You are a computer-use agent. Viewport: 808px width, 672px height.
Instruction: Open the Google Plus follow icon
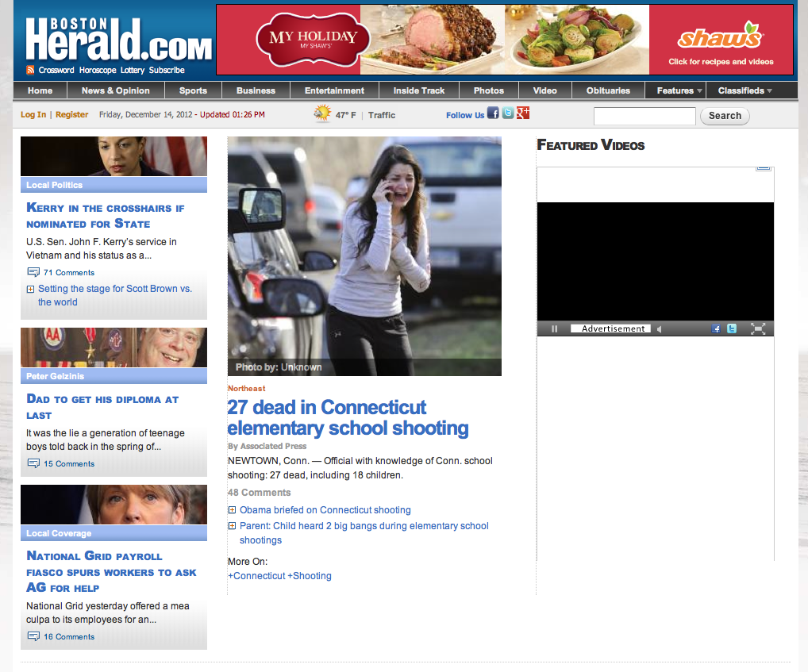click(x=522, y=113)
